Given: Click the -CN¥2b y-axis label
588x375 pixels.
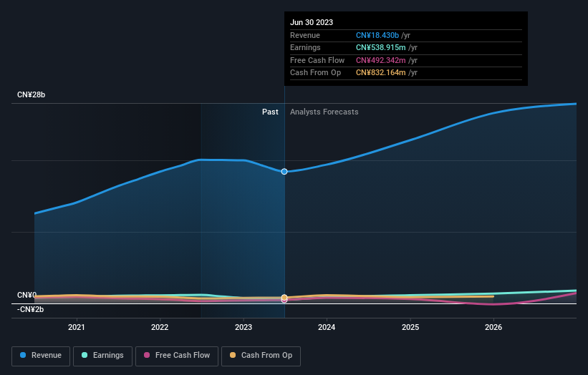Looking at the screenshot, I should 30,309.
